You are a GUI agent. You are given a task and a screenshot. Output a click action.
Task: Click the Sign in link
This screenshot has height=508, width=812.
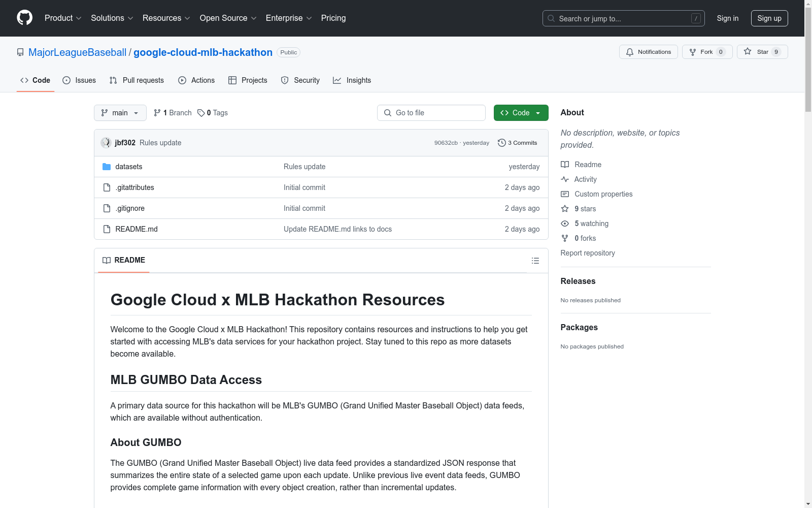(x=728, y=18)
